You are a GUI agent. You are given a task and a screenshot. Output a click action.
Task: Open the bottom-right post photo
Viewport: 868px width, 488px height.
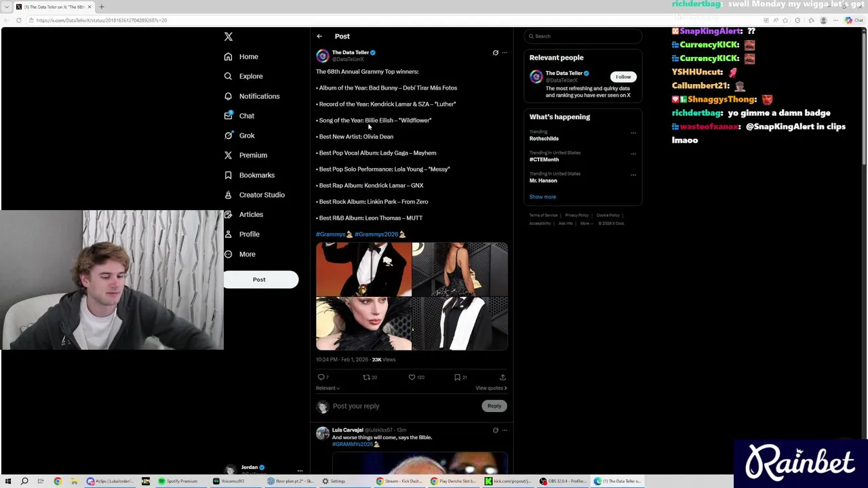460,324
